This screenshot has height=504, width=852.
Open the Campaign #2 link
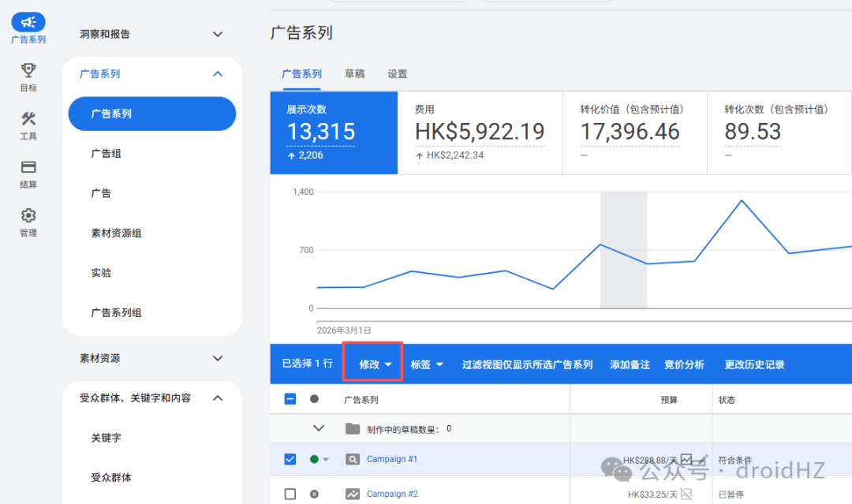392,495
